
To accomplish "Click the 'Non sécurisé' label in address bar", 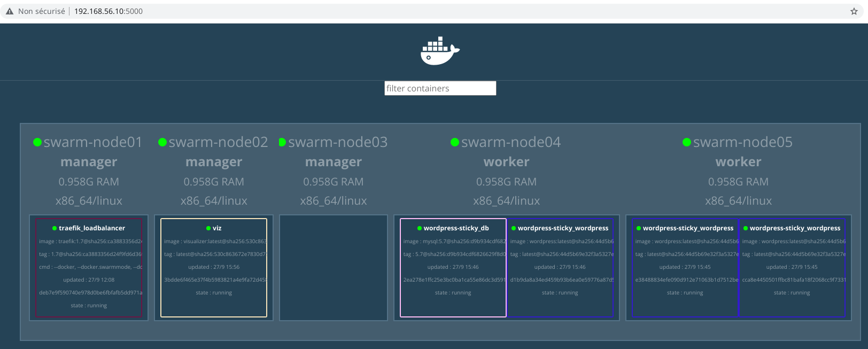I will (42, 11).
